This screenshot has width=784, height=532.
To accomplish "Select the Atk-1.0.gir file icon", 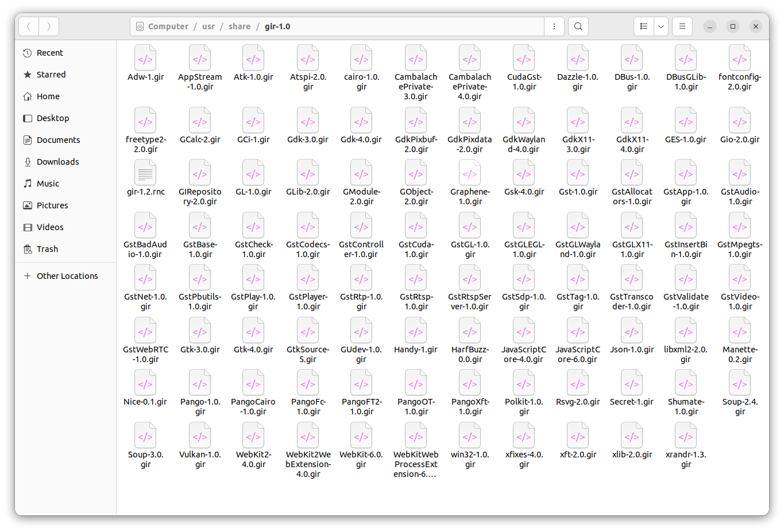I will coord(253,58).
